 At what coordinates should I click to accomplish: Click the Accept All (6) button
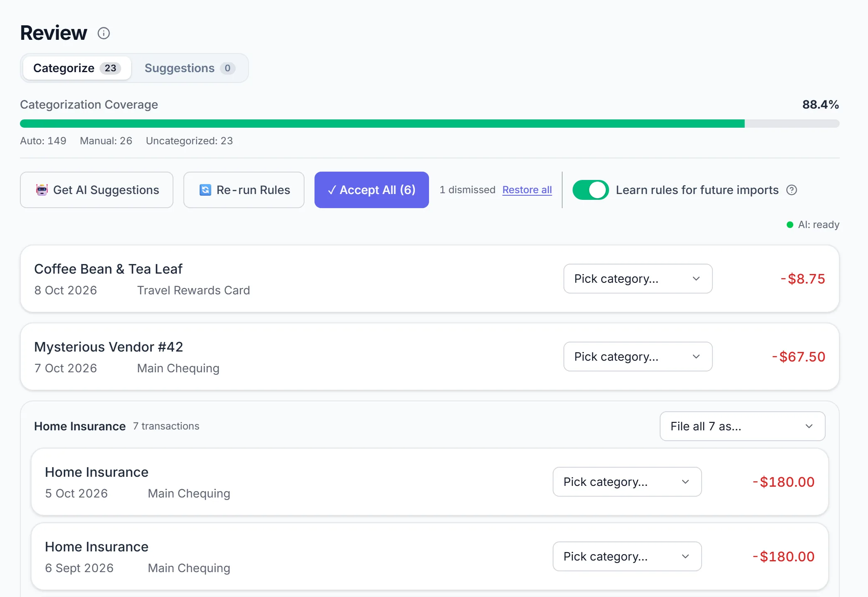(371, 190)
